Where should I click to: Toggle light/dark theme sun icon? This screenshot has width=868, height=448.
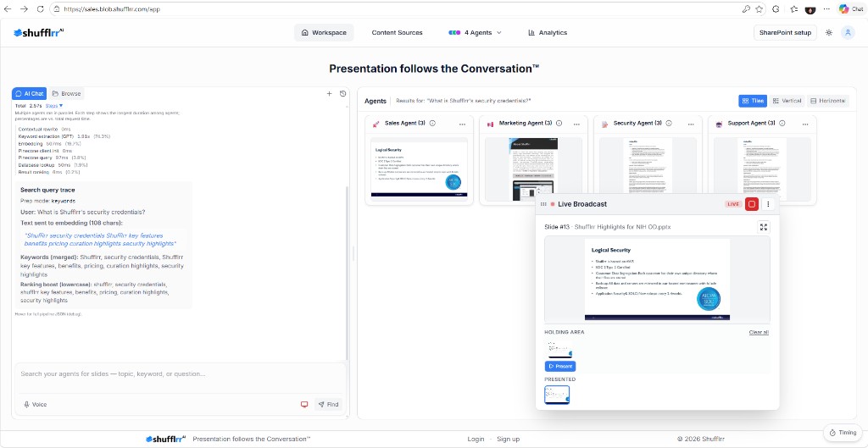[829, 33]
